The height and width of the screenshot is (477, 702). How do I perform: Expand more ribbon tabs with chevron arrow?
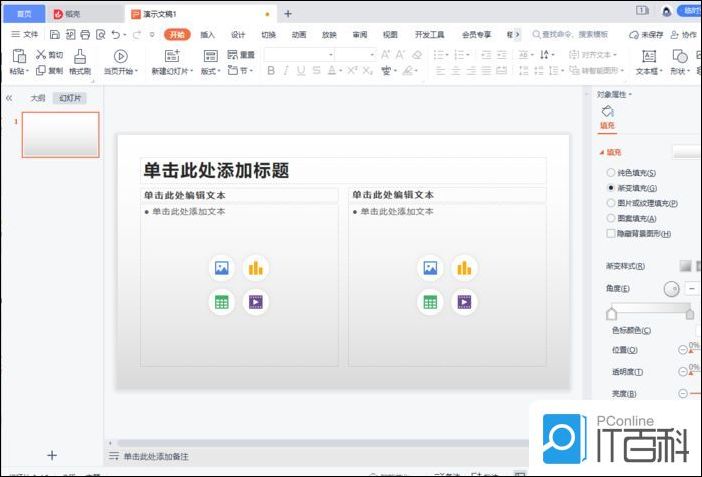click(518, 34)
